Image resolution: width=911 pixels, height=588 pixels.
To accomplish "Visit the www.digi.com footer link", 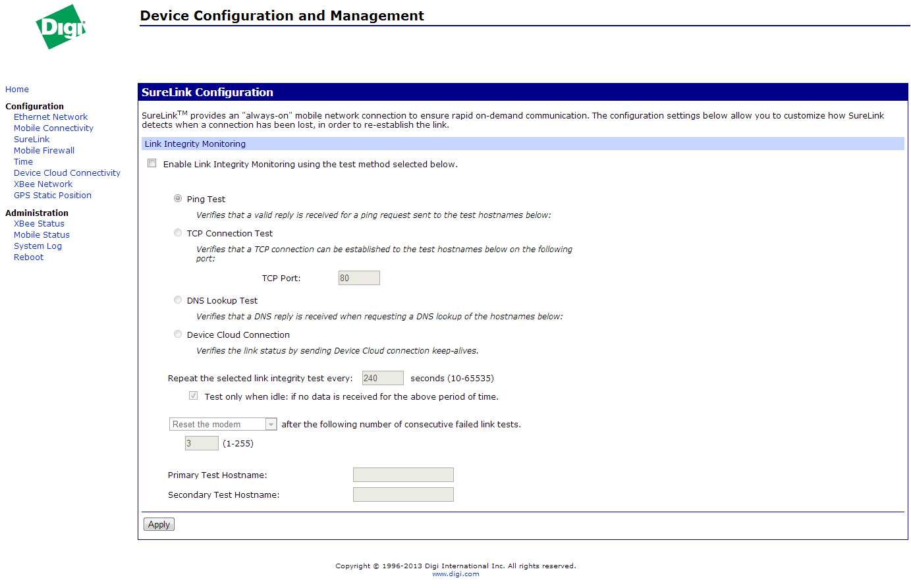I will tap(456, 574).
